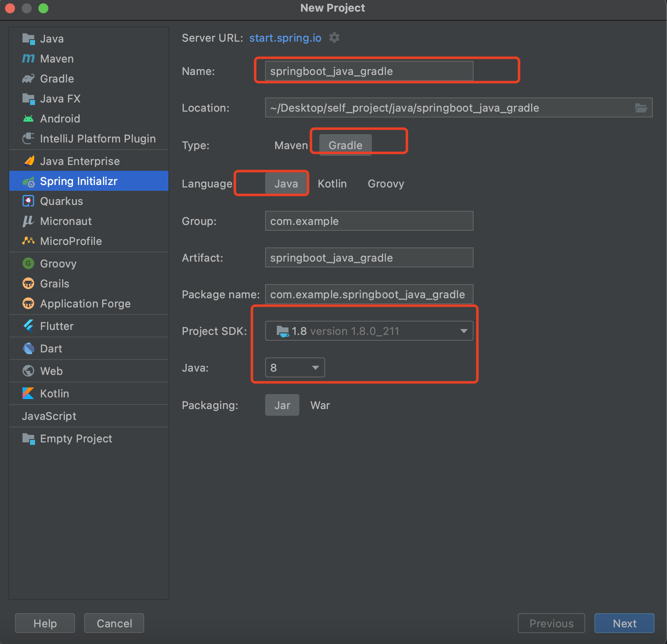
Task: Set packaging to War
Action: [x=320, y=405]
